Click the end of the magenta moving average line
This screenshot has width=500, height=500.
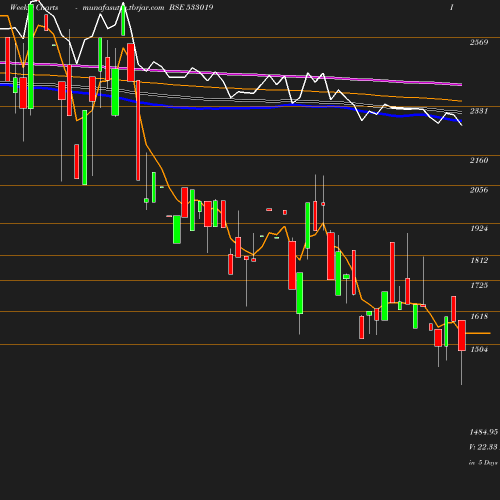click(x=461, y=85)
